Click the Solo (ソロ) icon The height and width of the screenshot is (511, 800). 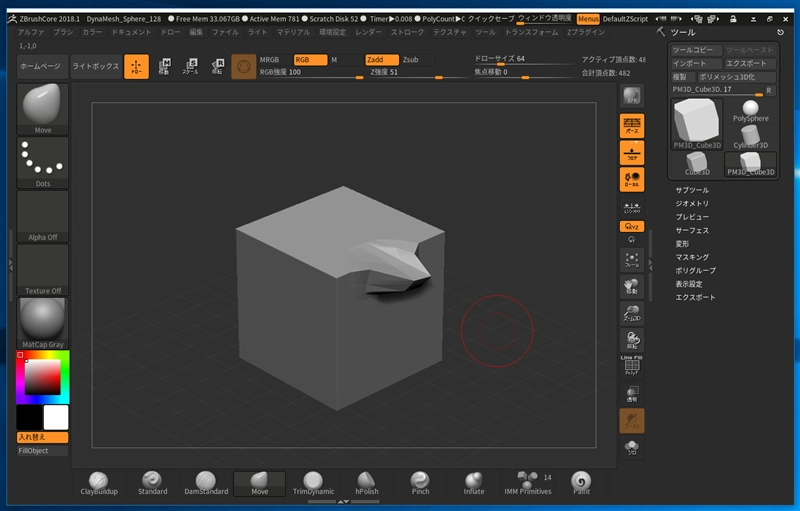632,447
